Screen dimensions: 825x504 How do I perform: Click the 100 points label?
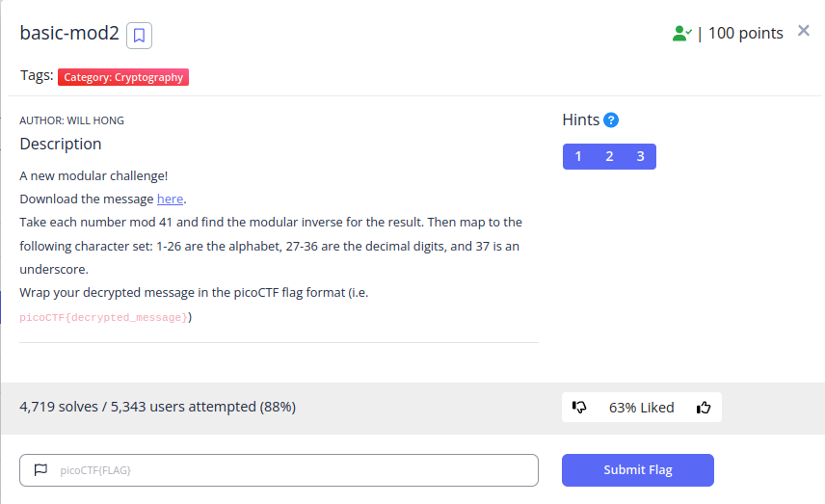746,33
